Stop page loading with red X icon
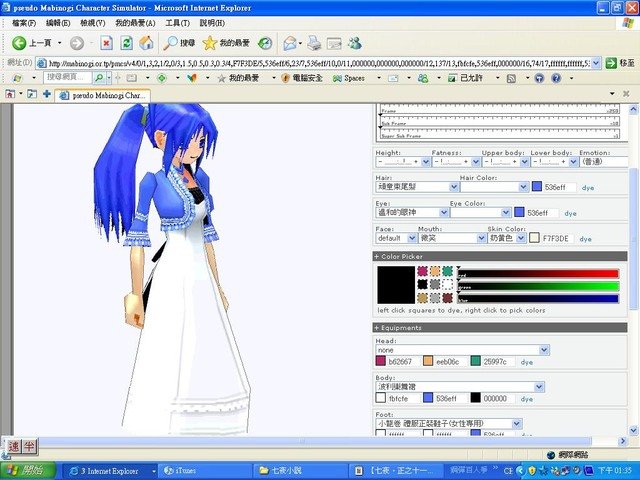The width and height of the screenshot is (640, 480). click(x=107, y=43)
